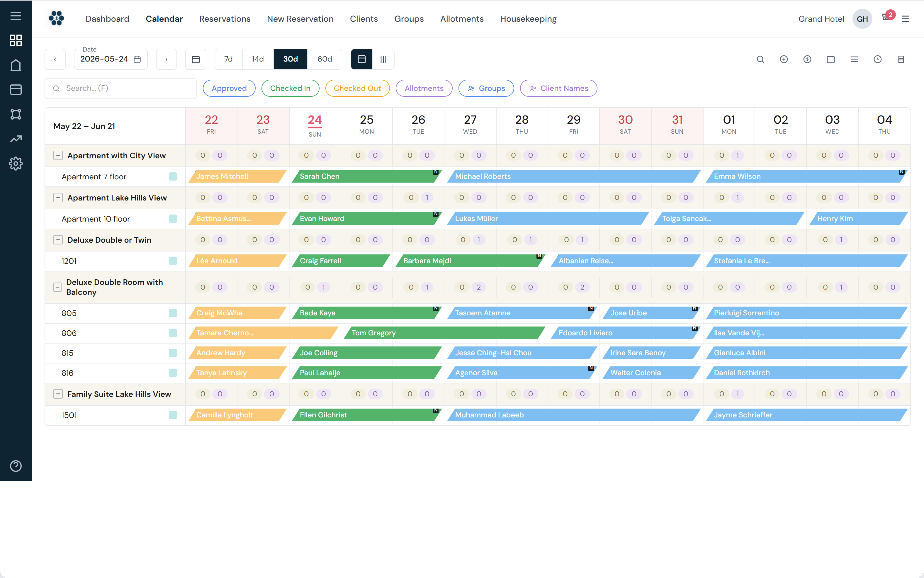The image size is (924, 578).
Task: Go to next date period arrow
Action: (x=166, y=59)
